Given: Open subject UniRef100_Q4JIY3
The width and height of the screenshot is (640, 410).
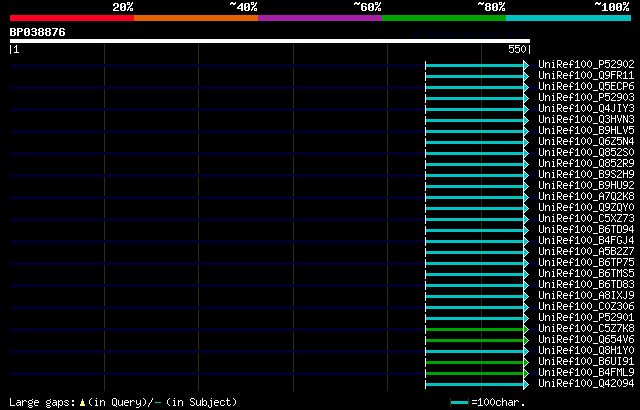Looking at the screenshot, I should [x=586, y=108].
